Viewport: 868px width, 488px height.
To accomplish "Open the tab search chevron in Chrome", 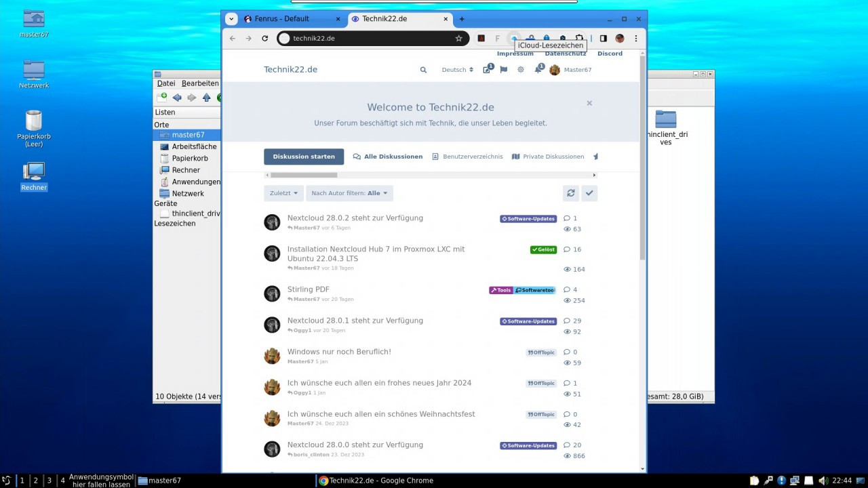I will (x=231, y=19).
